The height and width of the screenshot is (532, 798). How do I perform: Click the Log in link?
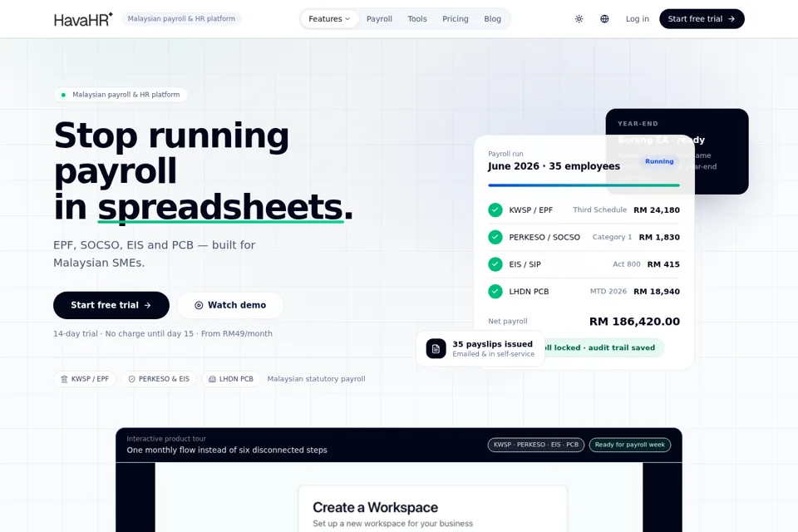[x=638, y=19]
